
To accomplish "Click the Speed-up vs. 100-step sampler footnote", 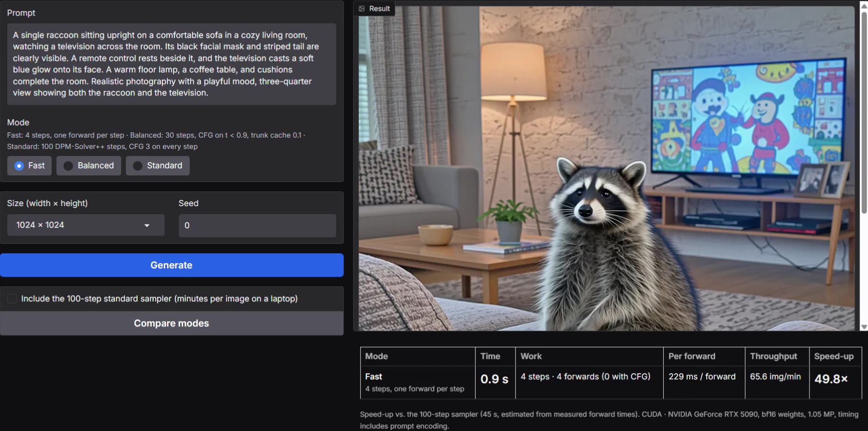I will 609,420.
